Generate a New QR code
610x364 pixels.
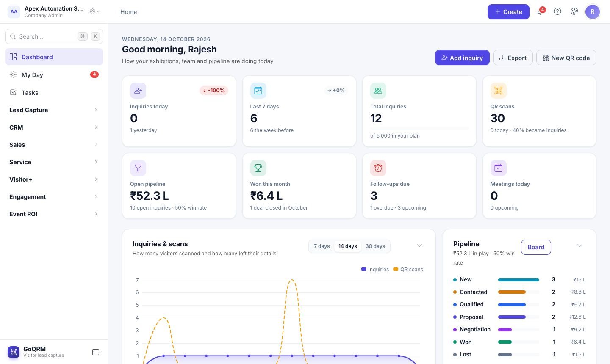click(x=566, y=58)
